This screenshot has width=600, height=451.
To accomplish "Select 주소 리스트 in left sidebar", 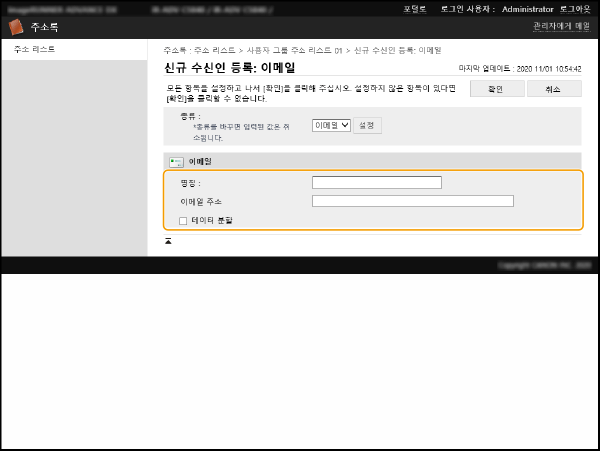I will tap(35, 49).
